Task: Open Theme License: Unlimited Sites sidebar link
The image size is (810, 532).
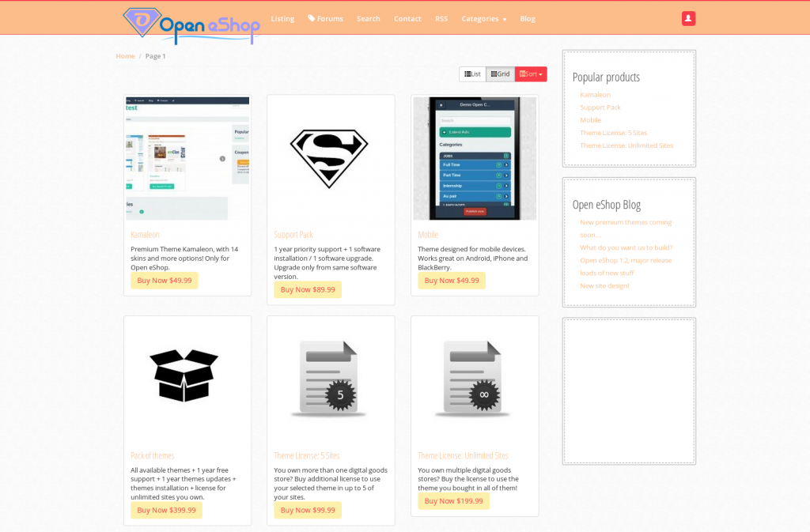Action: 626,146
